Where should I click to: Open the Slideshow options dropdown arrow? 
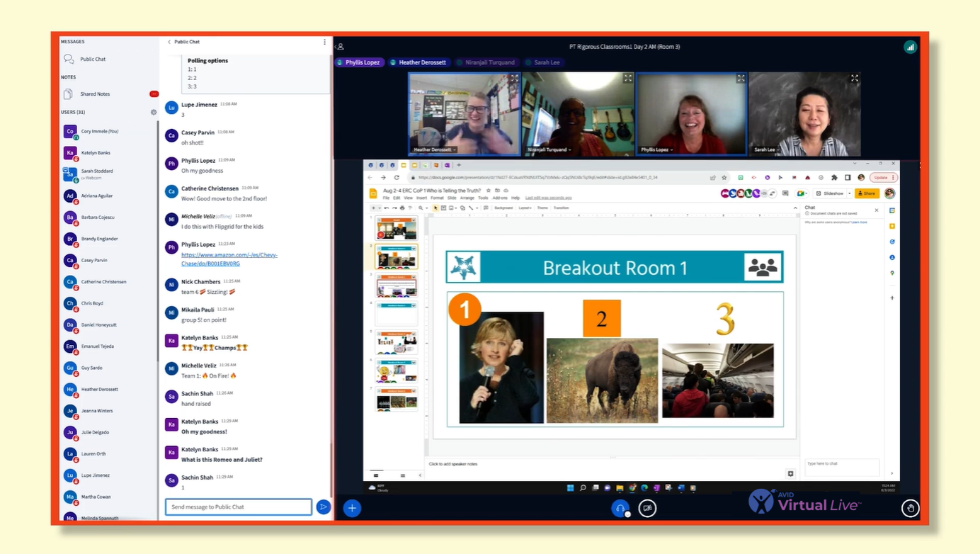pyautogui.click(x=850, y=193)
